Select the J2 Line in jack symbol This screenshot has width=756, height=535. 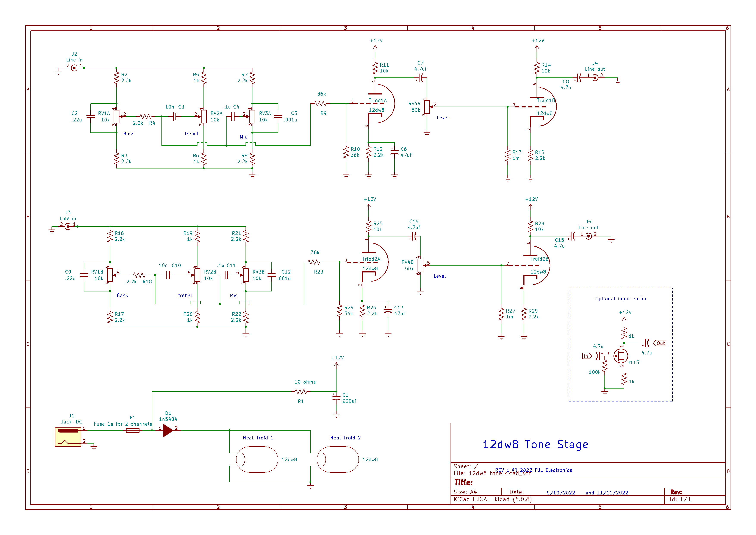74,68
